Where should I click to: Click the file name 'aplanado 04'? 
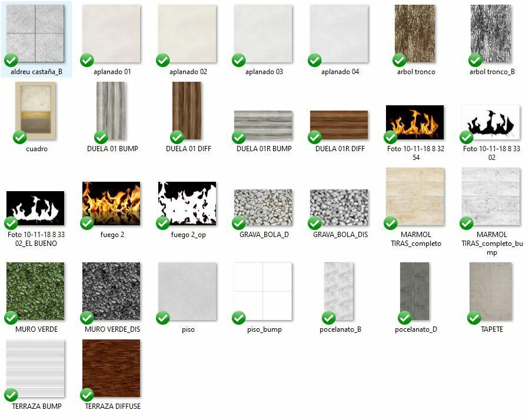[x=340, y=72]
